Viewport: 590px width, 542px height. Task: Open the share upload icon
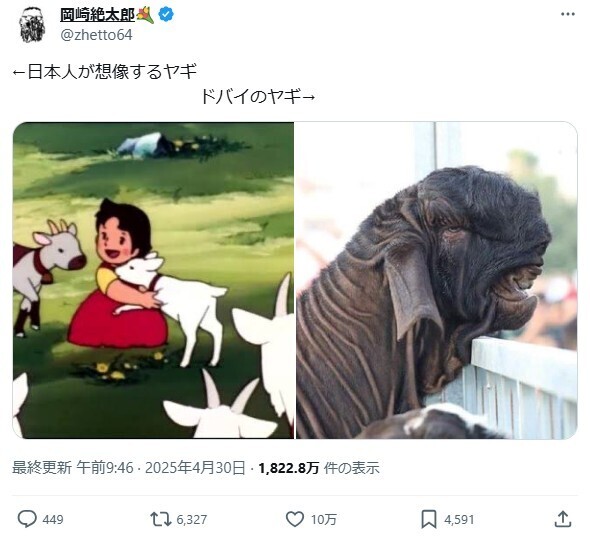coord(563,519)
